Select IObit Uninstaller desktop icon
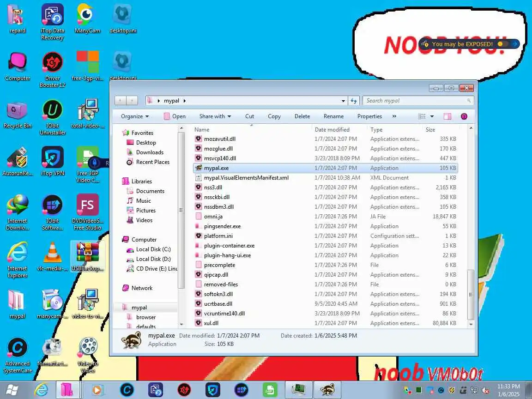 (x=52, y=117)
